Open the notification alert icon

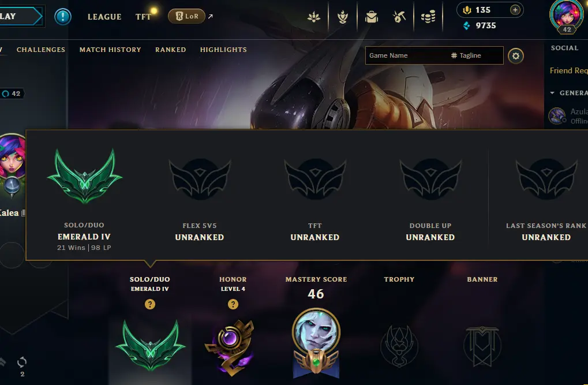tap(63, 17)
